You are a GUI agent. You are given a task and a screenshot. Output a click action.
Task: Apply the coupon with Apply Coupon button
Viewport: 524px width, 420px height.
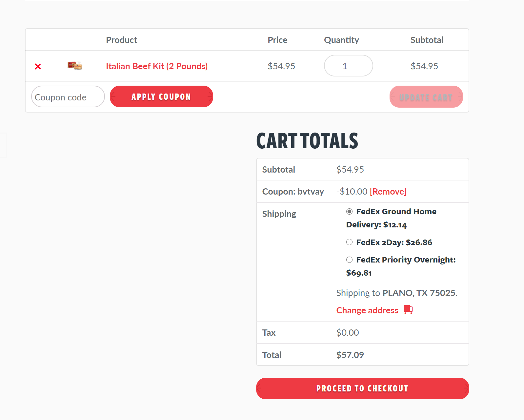tap(161, 96)
